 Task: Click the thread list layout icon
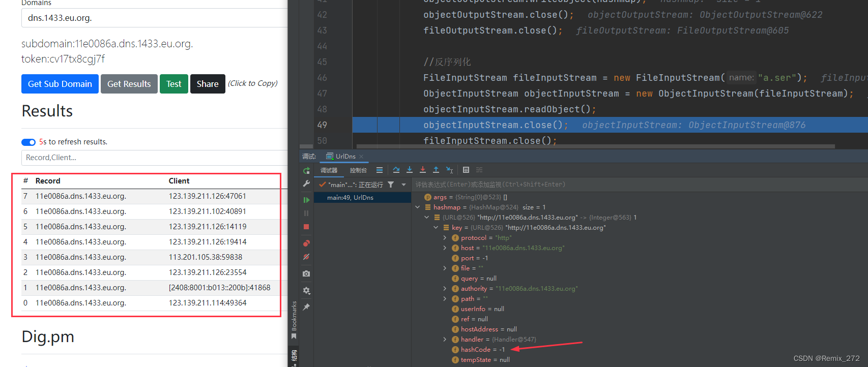[x=380, y=170]
